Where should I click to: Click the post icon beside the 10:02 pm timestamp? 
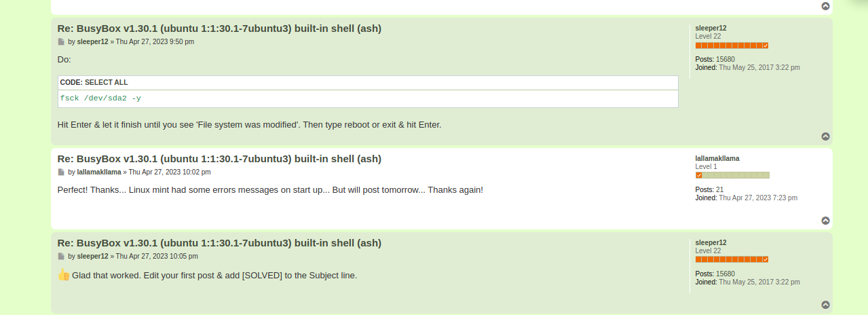click(x=61, y=172)
